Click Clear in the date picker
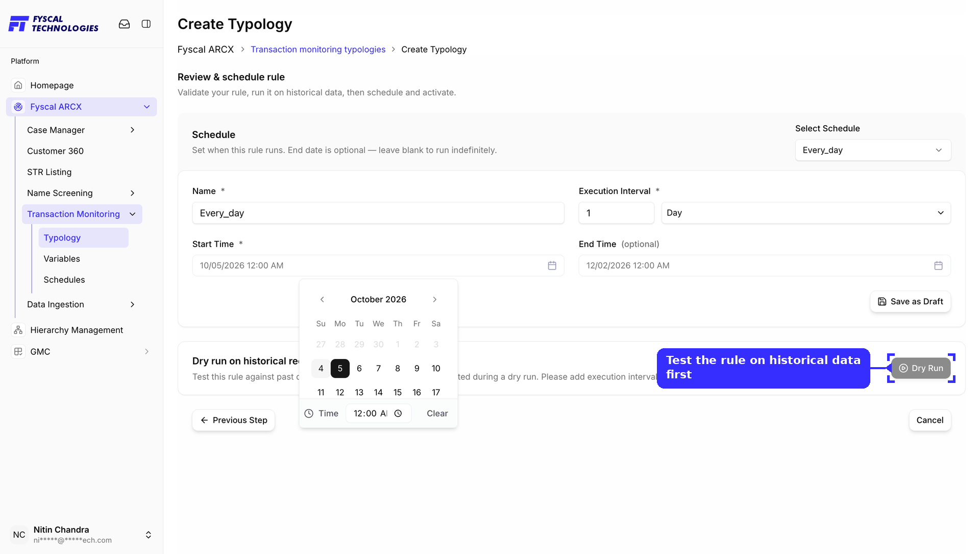 click(437, 414)
